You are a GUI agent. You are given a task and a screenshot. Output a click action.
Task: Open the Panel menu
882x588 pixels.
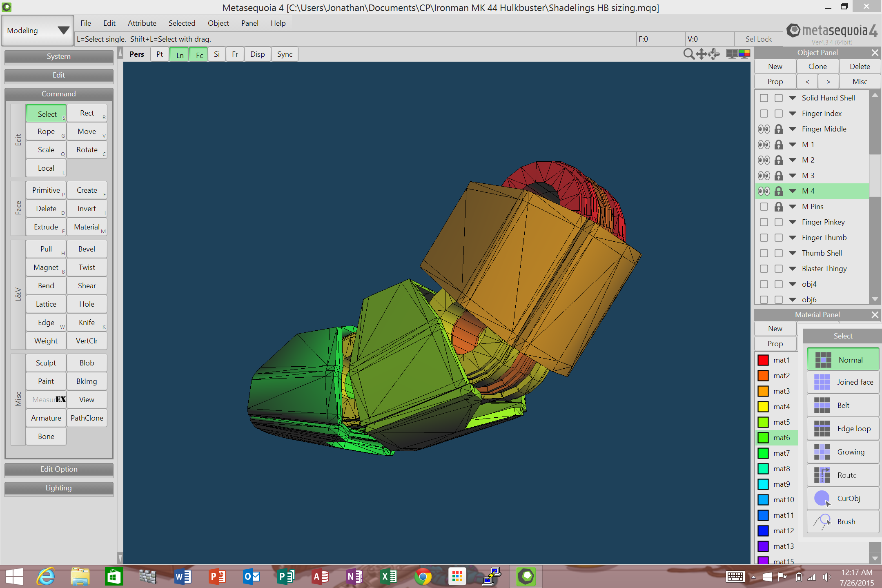(x=250, y=23)
